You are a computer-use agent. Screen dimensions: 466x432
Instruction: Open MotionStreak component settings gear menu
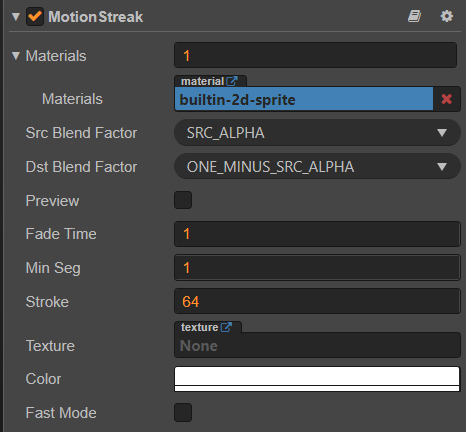click(x=447, y=16)
